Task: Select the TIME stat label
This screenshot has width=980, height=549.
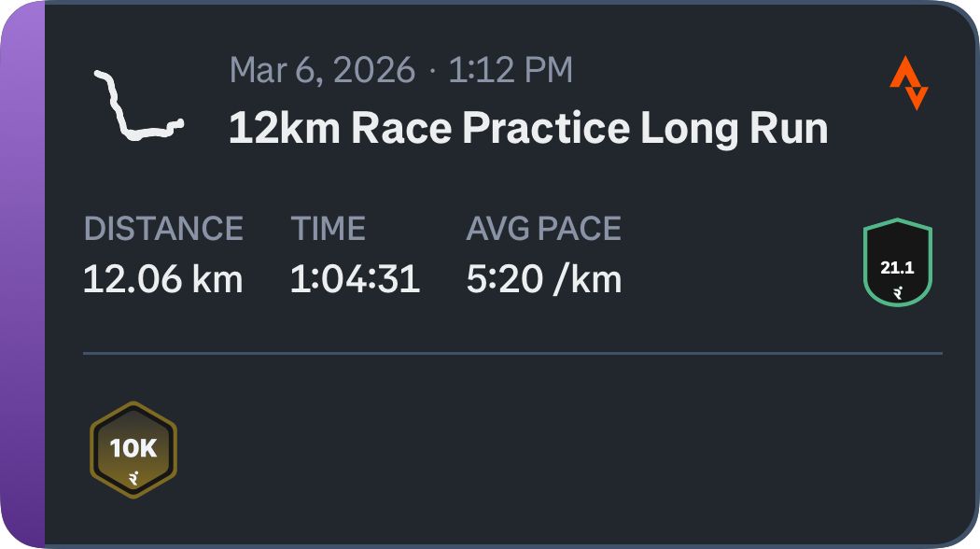Action: tap(329, 229)
